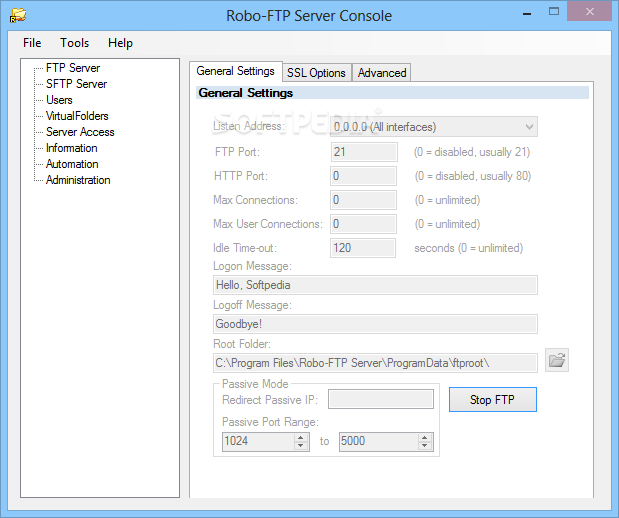Open the Tools menu
Screen dimensions: 619x518
pyautogui.click(x=74, y=43)
